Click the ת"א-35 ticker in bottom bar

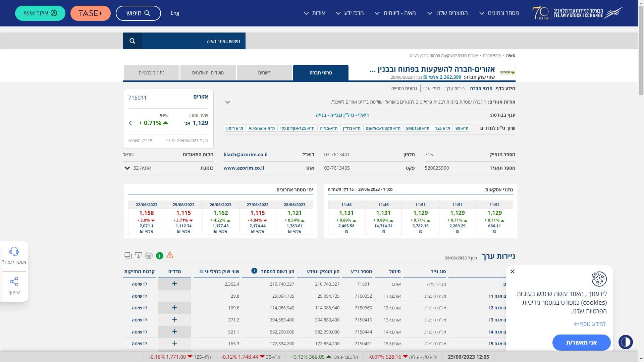[x=251, y=357]
